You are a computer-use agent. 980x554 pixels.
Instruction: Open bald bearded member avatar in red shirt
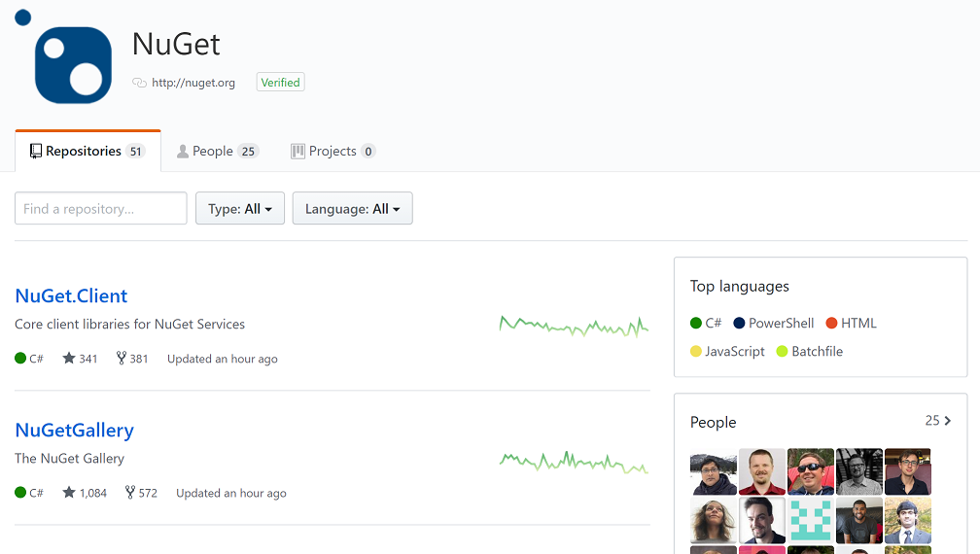click(762, 471)
